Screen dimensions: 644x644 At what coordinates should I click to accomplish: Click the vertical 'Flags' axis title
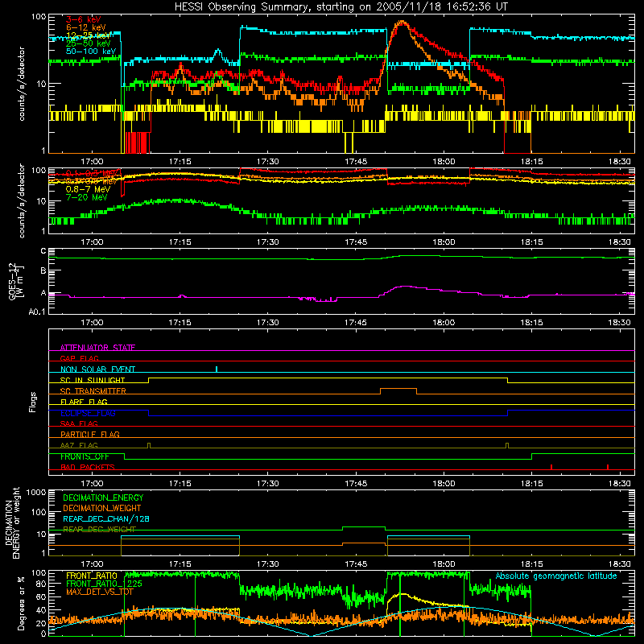pos(33,402)
